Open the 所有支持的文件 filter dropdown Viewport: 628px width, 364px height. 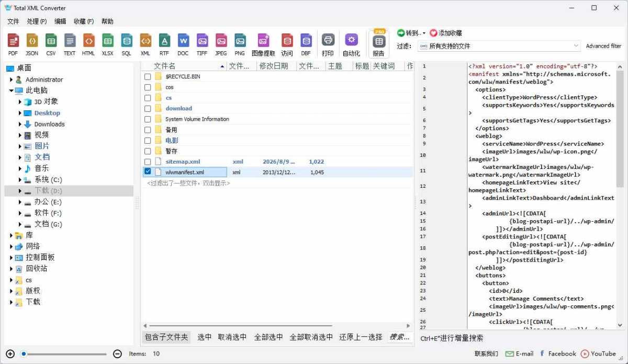click(499, 46)
